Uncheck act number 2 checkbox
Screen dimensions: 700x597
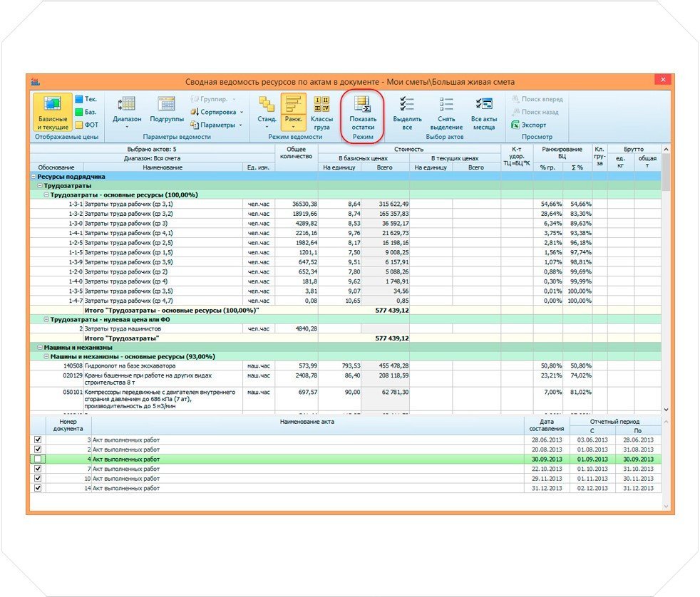pos(38,450)
